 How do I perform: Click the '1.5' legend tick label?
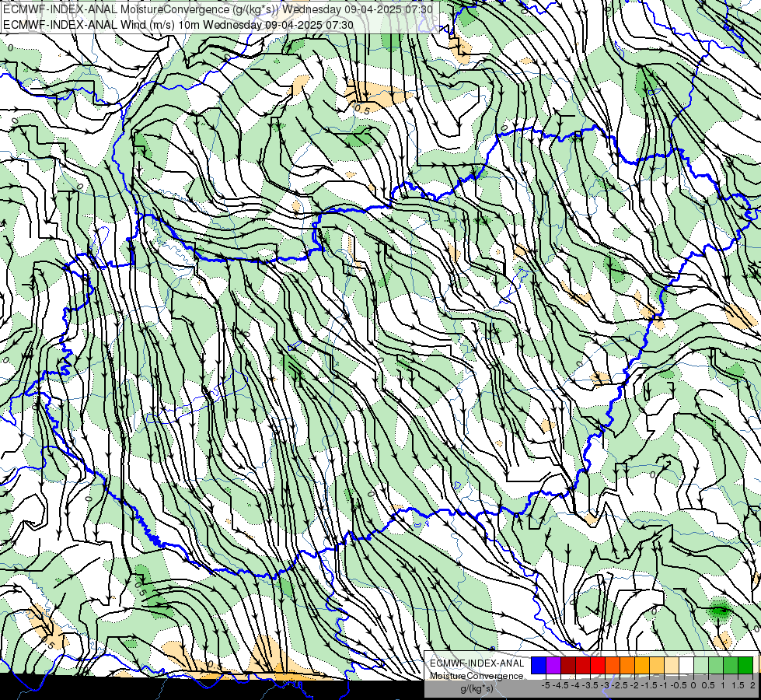click(738, 685)
